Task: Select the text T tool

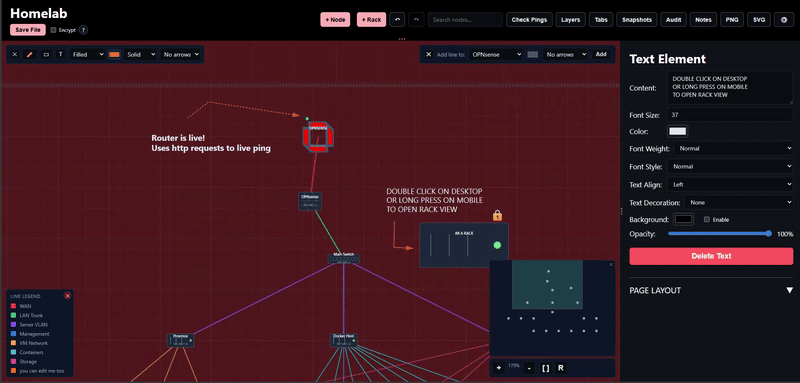Action: [x=61, y=54]
